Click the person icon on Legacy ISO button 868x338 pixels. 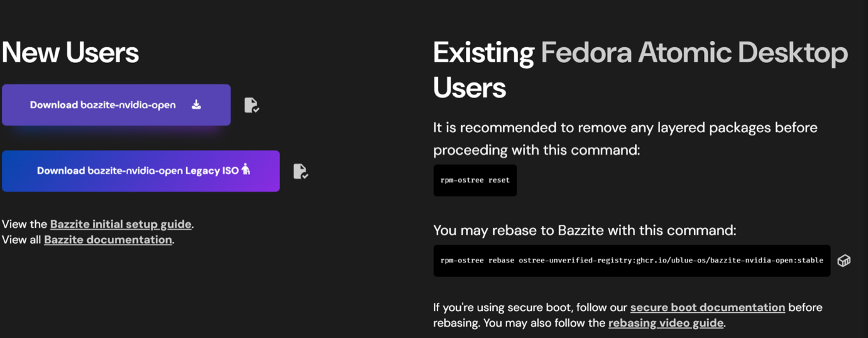pos(246,169)
